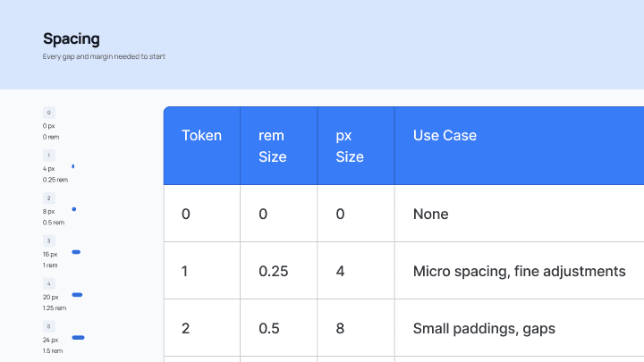Click the Token cell in the None row

[202, 214]
